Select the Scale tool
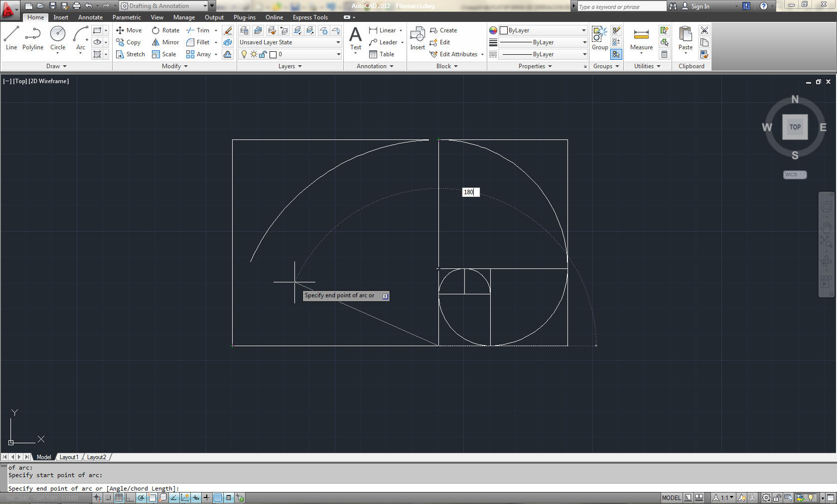Image resolution: width=837 pixels, height=504 pixels. (164, 54)
